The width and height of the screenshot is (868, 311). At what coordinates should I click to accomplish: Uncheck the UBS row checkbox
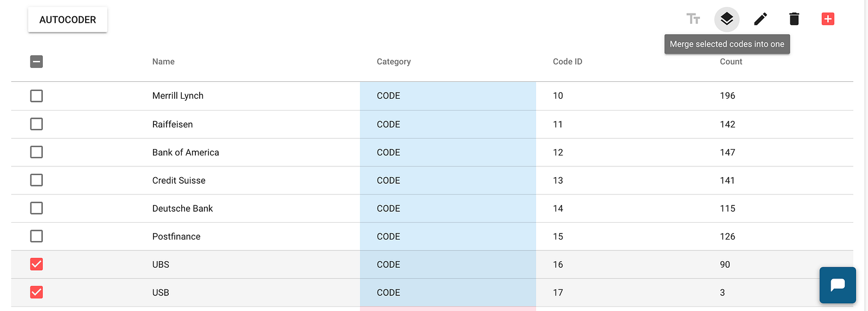coord(36,264)
